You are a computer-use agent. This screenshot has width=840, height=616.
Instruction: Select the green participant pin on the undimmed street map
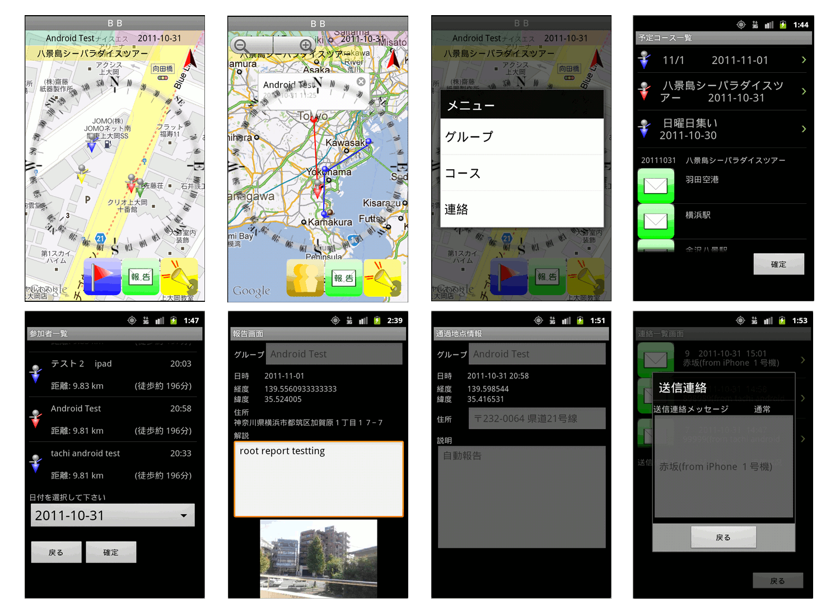click(x=139, y=188)
